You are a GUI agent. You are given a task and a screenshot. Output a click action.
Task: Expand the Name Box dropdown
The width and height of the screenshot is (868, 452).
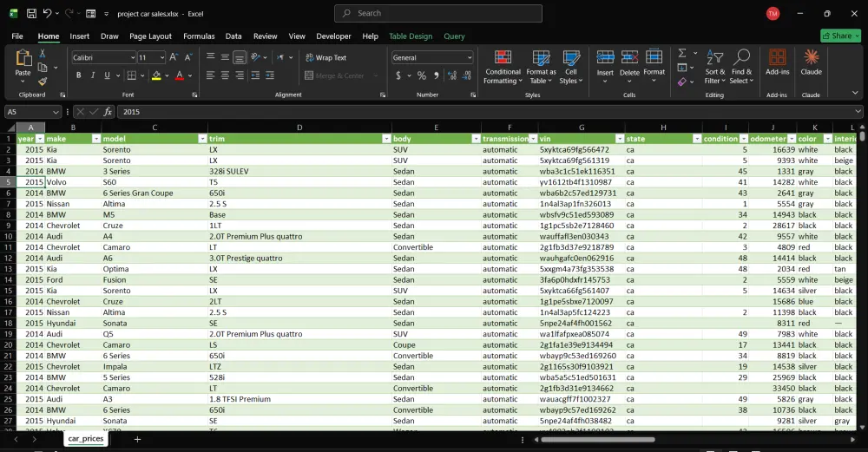[x=56, y=112]
